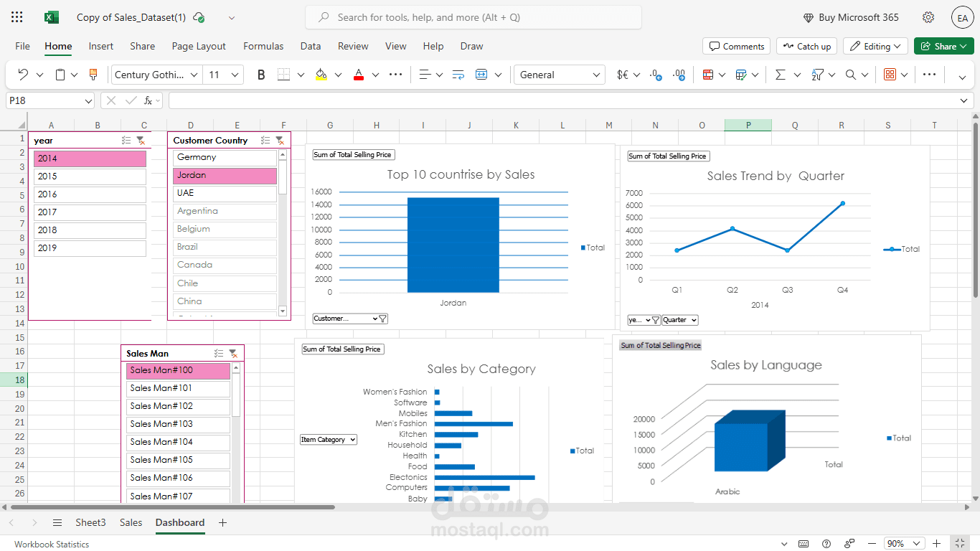Apply the red font color
The width and height of the screenshot is (980, 551).
359,75
